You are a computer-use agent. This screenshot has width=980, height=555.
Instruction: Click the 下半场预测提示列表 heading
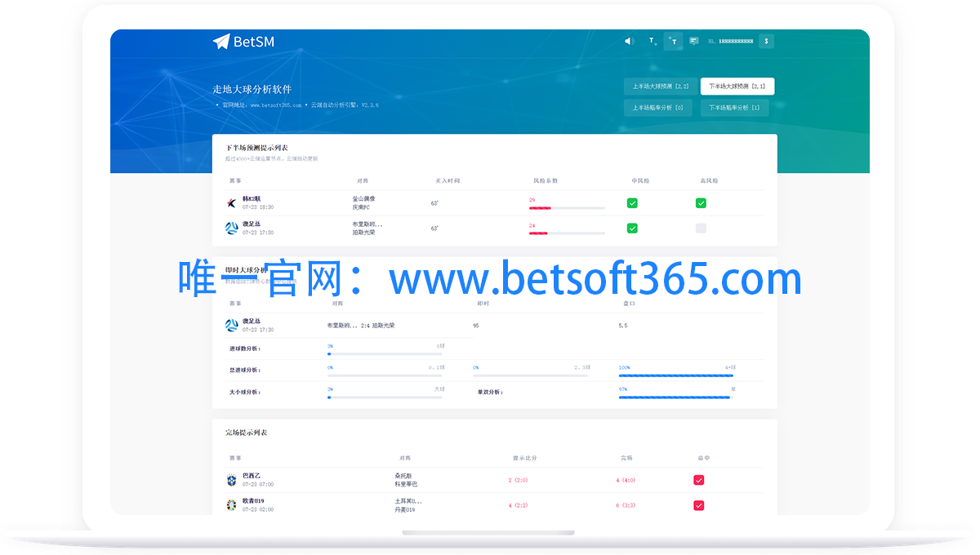[256, 148]
